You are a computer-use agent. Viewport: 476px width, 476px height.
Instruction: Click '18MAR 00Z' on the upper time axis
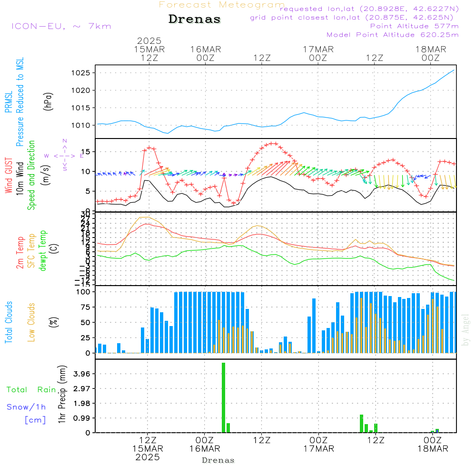pos(431,53)
